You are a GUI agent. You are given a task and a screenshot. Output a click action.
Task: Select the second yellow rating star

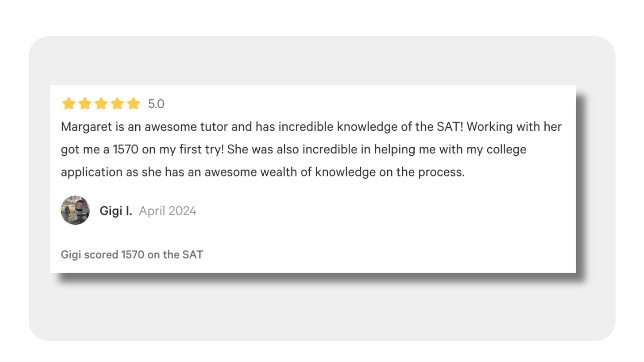tap(85, 103)
